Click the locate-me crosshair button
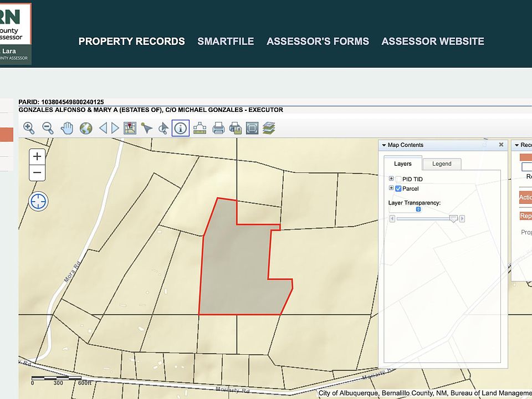Viewport: 532px width, 399px height. (x=38, y=202)
